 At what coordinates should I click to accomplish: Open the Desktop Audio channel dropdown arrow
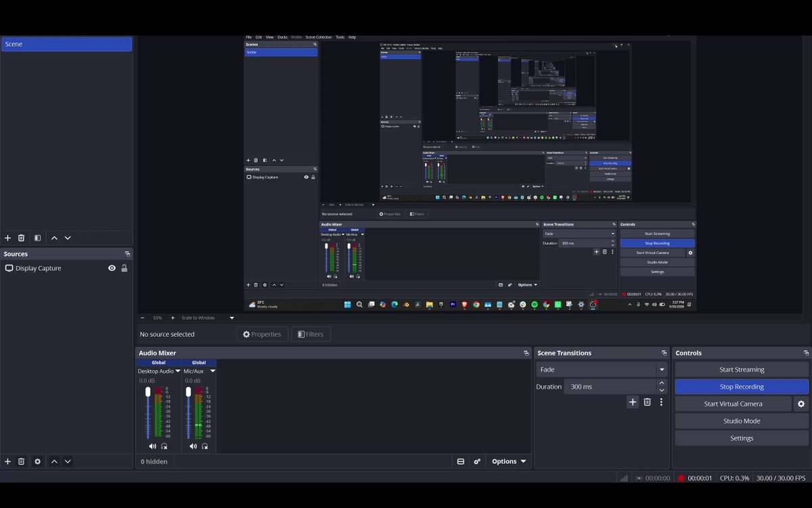(x=178, y=371)
